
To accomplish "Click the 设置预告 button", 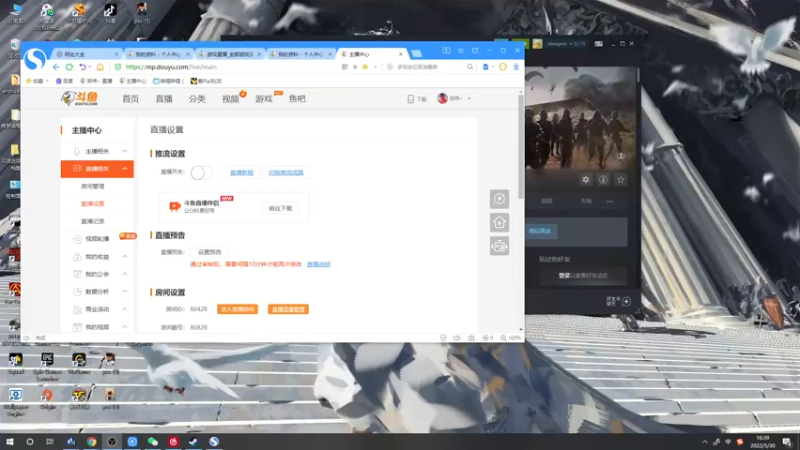I will (x=210, y=252).
